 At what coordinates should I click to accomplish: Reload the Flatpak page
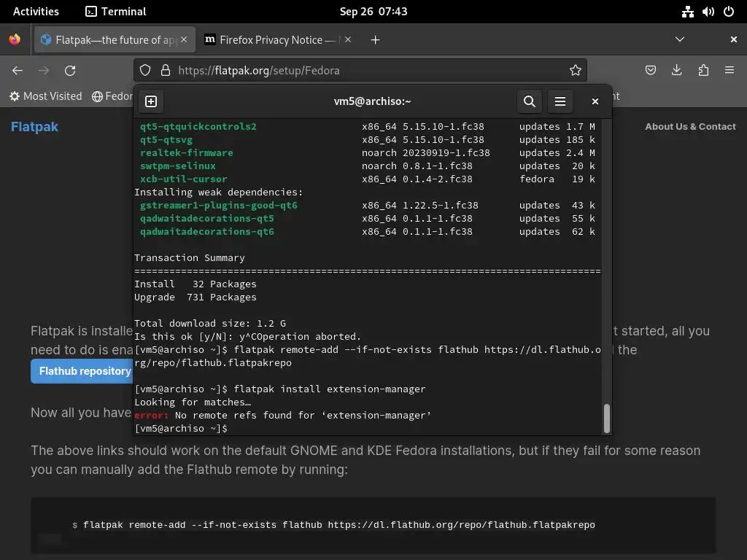pyautogui.click(x=70, y=71)
